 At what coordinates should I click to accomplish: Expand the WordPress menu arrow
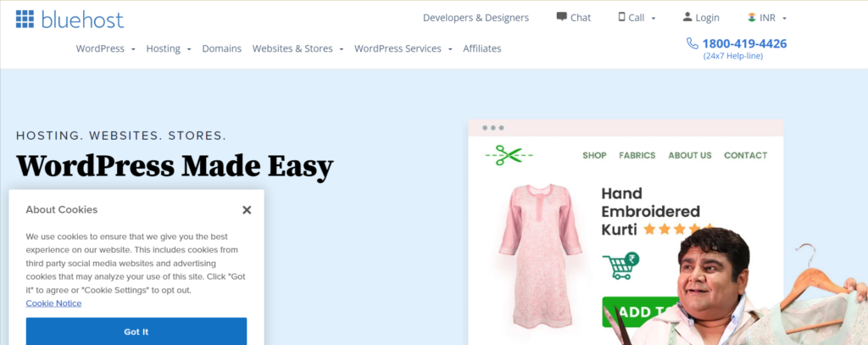[133, 49]
